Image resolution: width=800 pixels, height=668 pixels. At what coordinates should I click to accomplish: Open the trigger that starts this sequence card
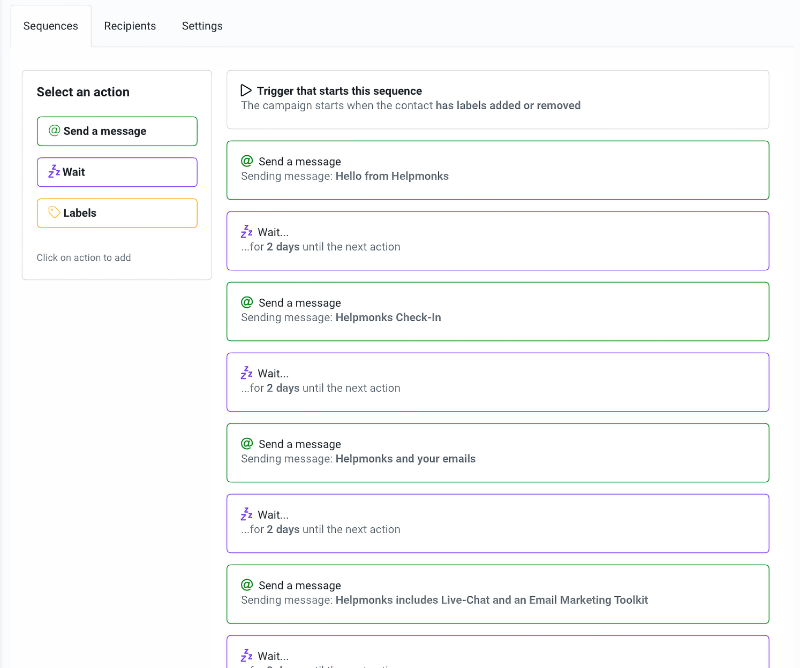point(497,100)
